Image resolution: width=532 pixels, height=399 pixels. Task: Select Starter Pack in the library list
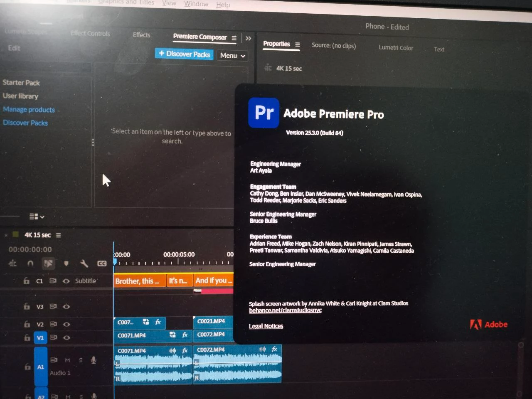click(21, 83)
